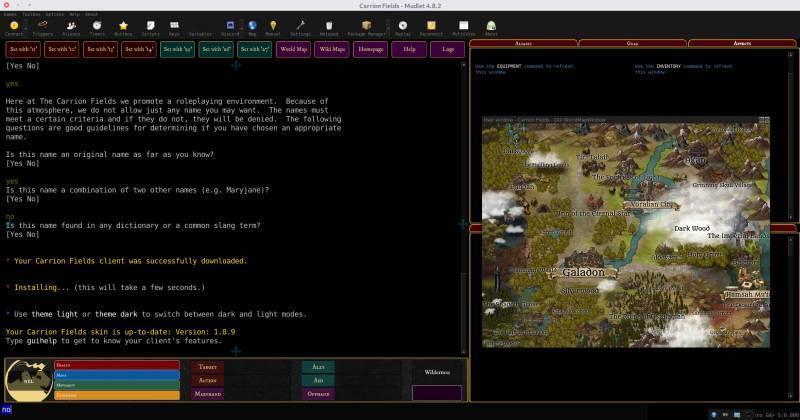This screenshot has height=420, width=800.
Task: Click the Discord toolbar icon
Action: tap(231, 27)
